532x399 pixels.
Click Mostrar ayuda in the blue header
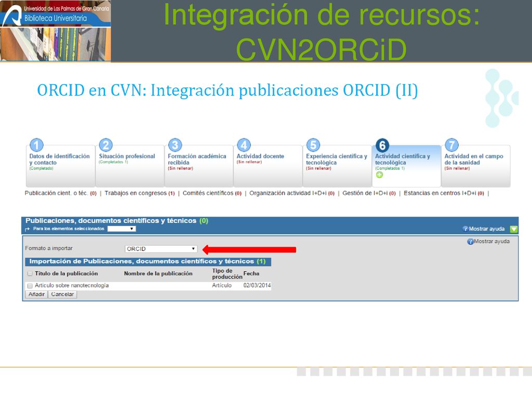[486, 229]
